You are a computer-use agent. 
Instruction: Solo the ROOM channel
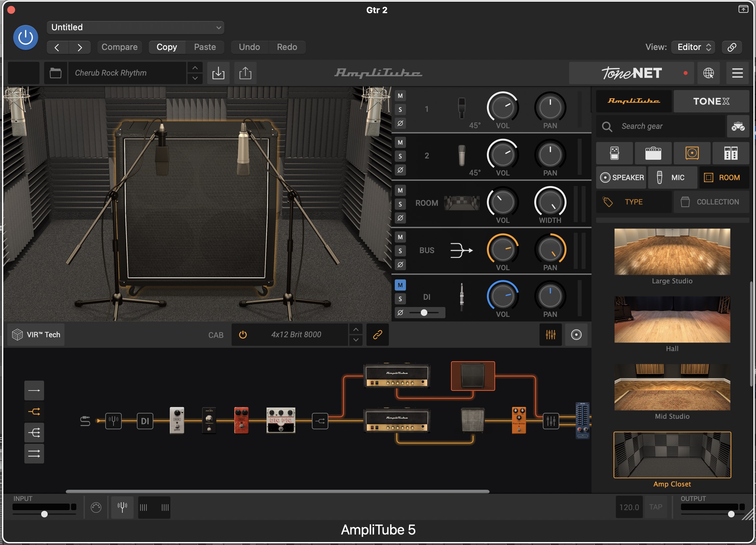tap(400, 204)
